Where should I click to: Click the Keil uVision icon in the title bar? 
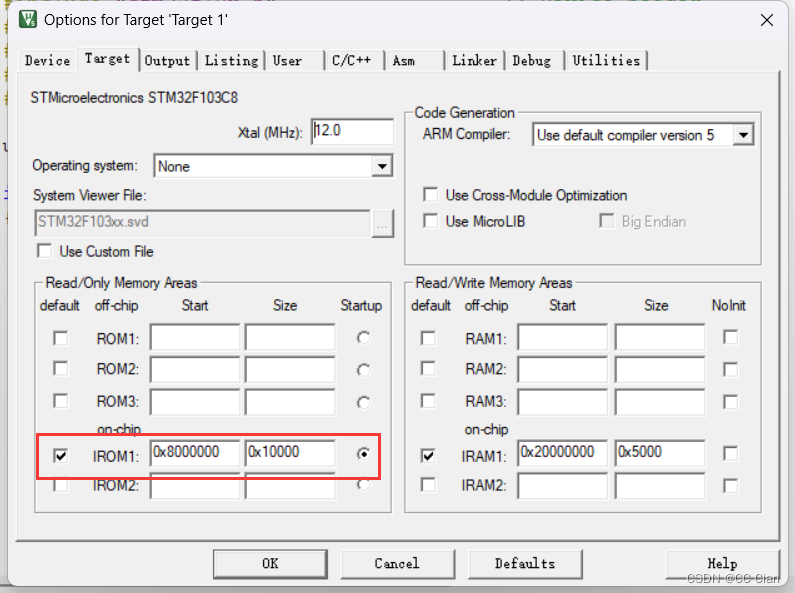tap(28, 19)
